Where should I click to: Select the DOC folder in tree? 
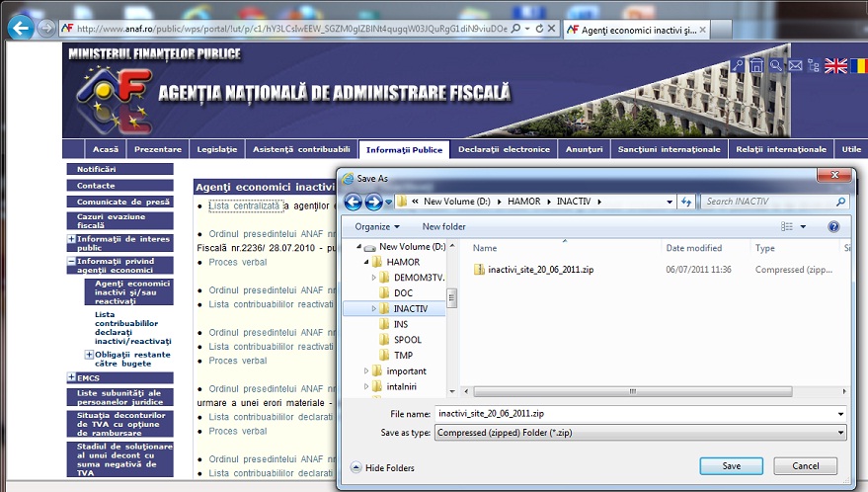[403, 293]
